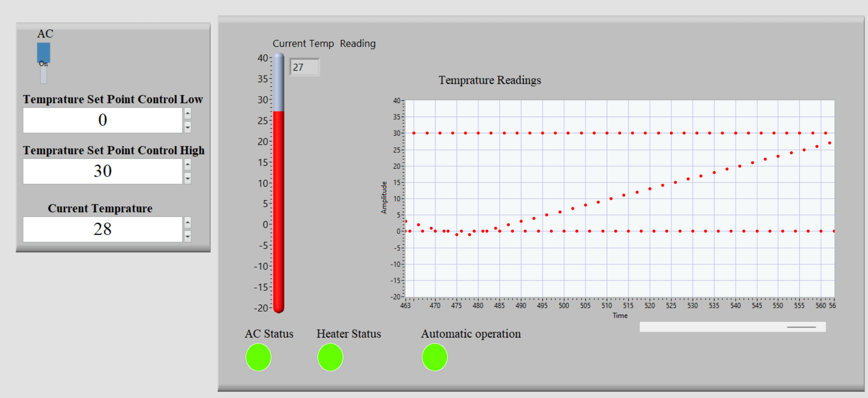The width and height of the screenshot is (868, 398).
Task: Click the Set Point Control Low field
Action: (103, 120)
